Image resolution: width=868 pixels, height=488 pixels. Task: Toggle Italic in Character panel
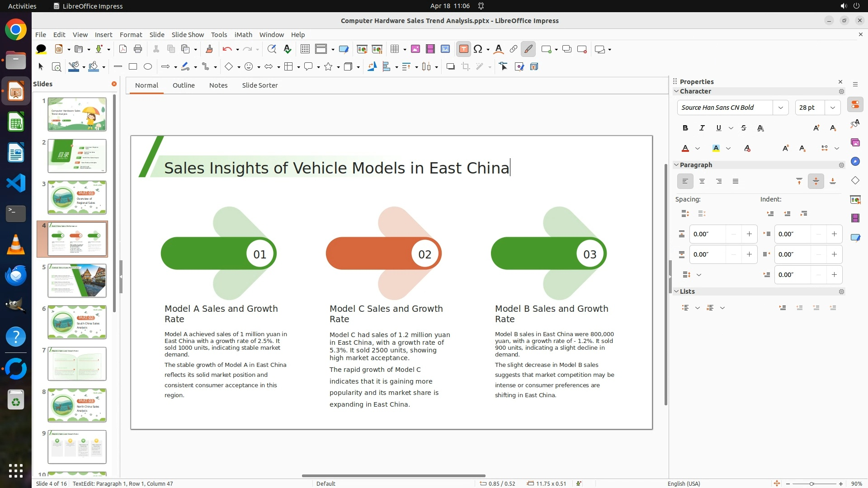702,128
